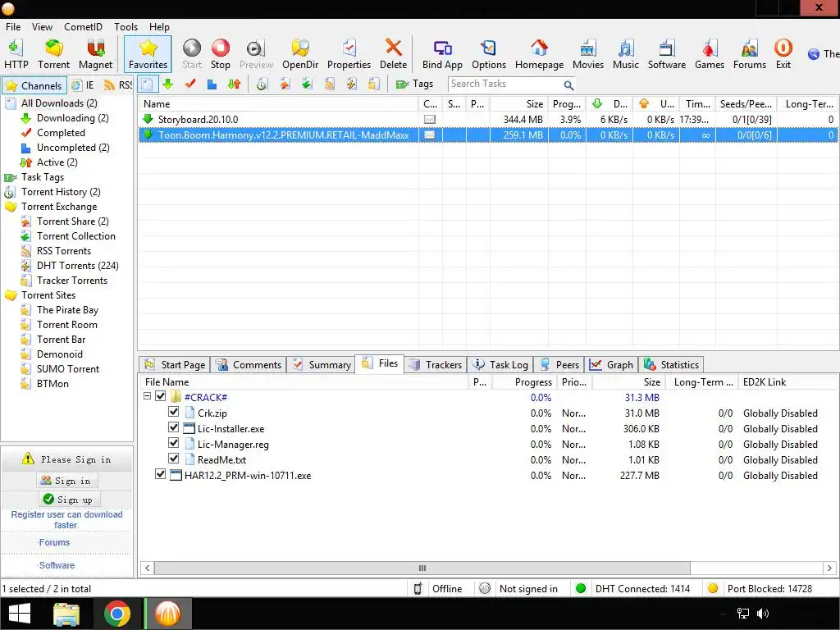Screen dimensions: 840x630
Task: Uncheck the Crk.zip file checkbox
Action: [x=173, y=412]
